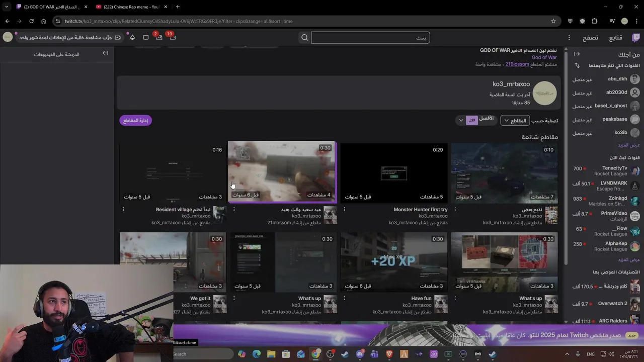Open the ko3_mrtaxoo channel avatar
The height and width of the screenshot is (362, 644).
(544, 94)
